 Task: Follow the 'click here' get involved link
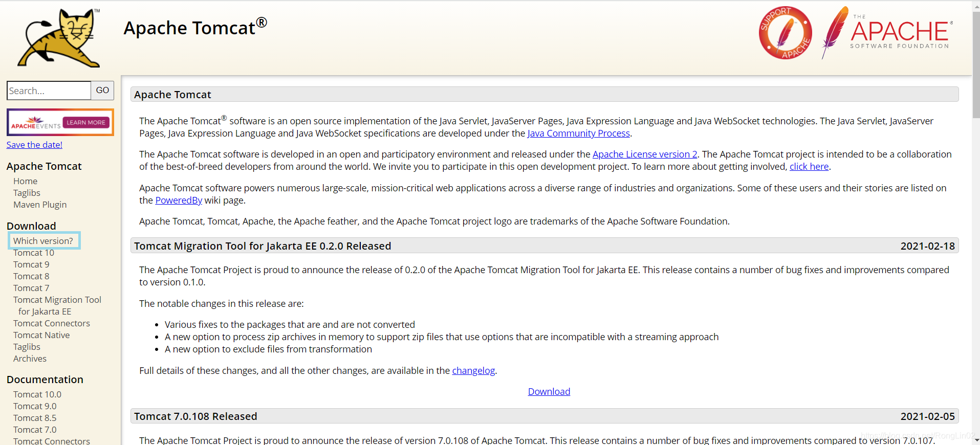pos(809,167)
